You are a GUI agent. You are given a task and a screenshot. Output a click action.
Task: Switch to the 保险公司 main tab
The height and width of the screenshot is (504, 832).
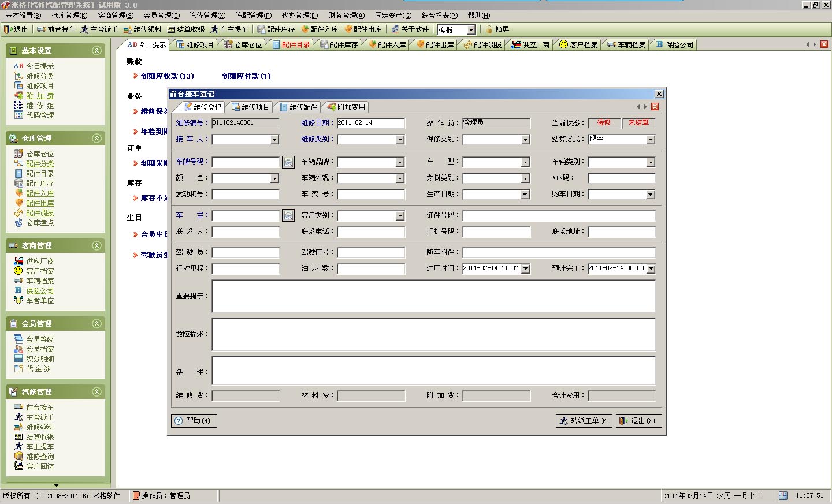tap(674, 44)
